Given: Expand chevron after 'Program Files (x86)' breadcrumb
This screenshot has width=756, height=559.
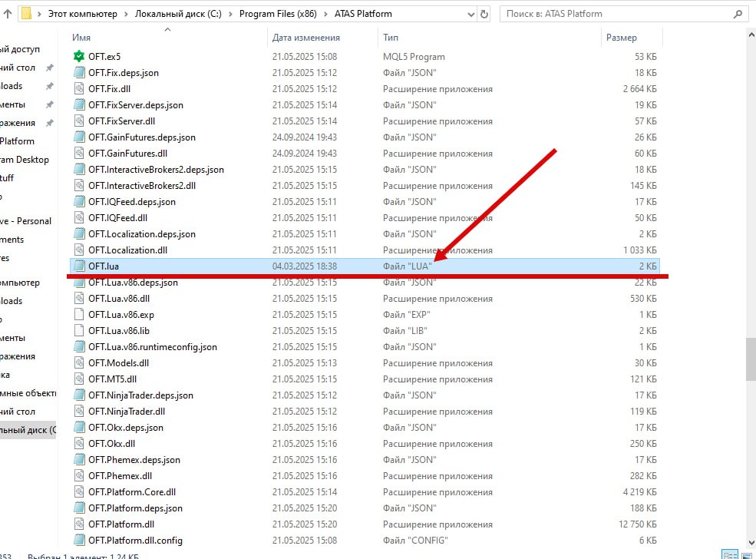Looking at the screenshot, I should click(x=325, y=14).
